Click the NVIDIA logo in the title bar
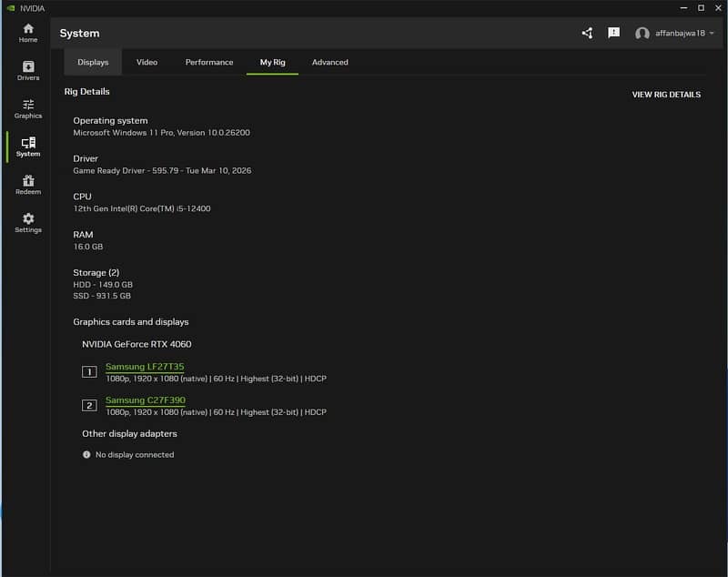This screenshot has width=728, height=577. tap(11, 8)
